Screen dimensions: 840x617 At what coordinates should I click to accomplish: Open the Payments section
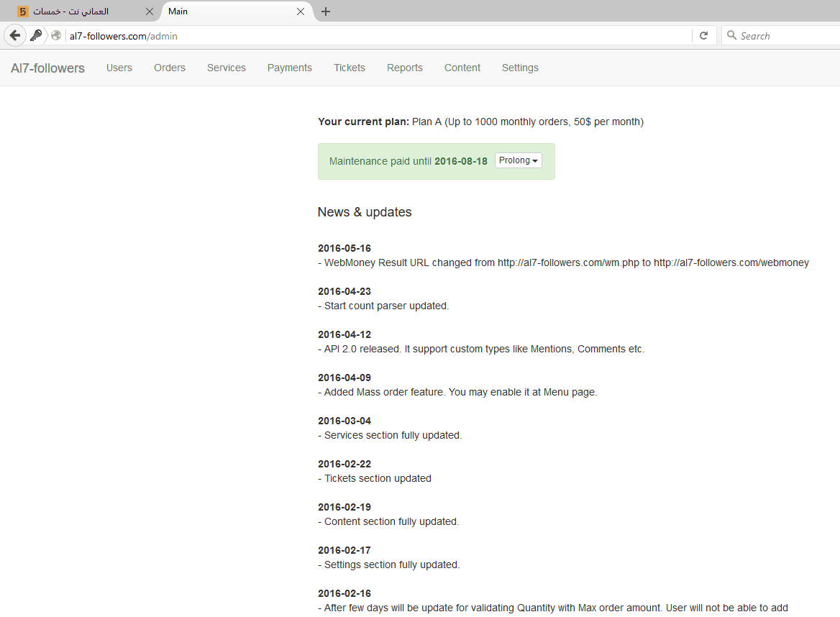click(x=290, y=68)
